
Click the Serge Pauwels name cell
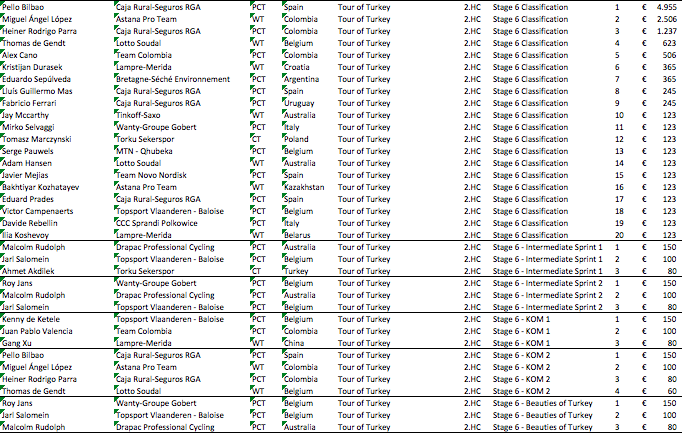[28, 151]
